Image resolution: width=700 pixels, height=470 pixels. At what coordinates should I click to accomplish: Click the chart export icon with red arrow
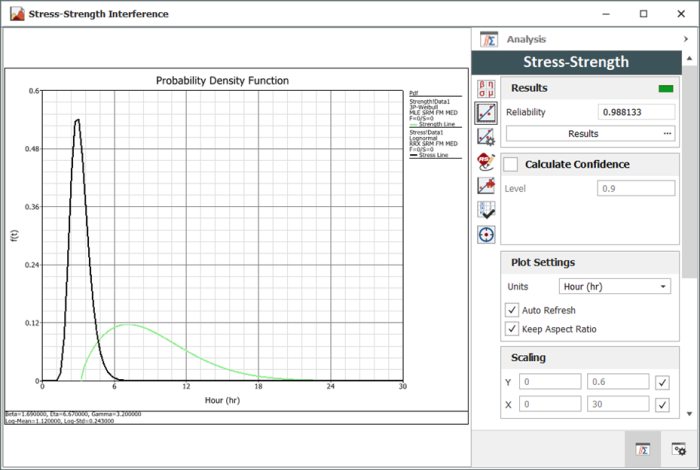[486, 185]
